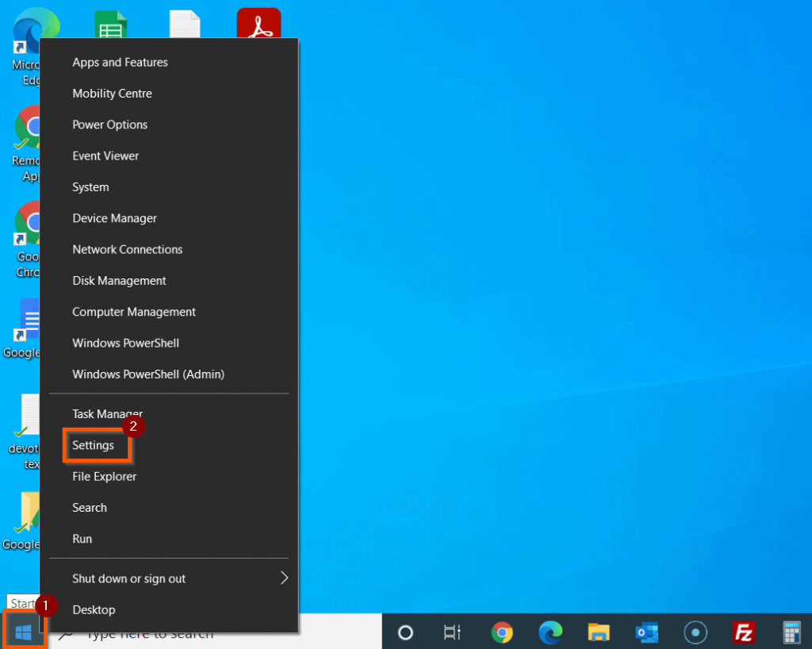Open Outlook from the taskbar

647,632
